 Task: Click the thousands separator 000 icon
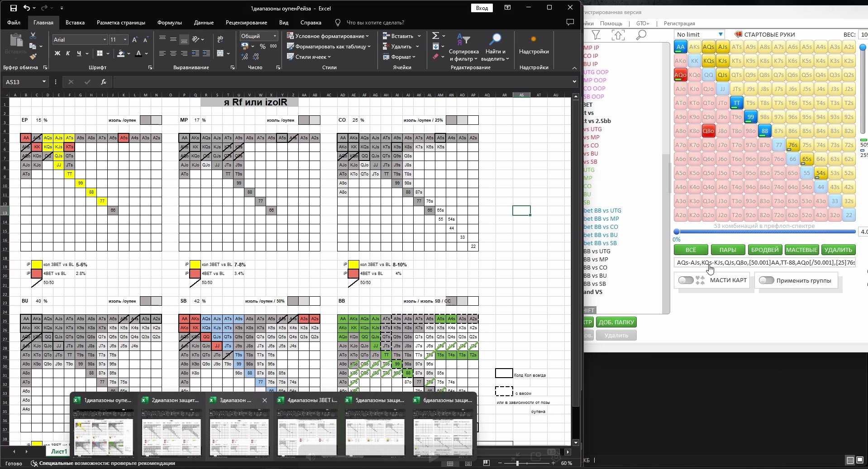click(x=273, y=46)
